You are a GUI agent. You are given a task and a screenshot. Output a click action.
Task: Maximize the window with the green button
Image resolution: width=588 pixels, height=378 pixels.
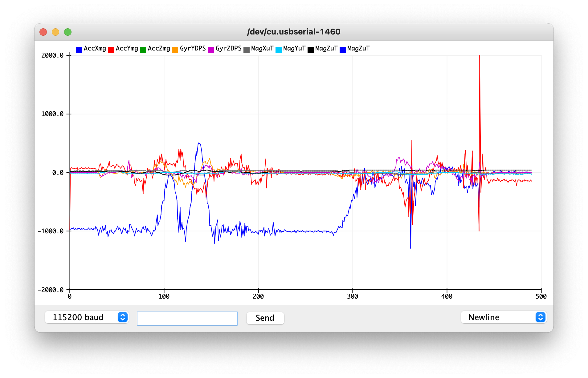(68, 32)
